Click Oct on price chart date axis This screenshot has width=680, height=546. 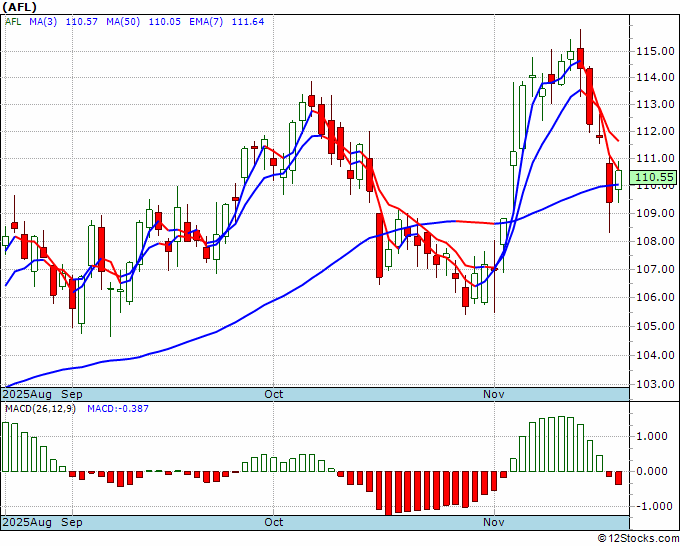coord(274,394)
